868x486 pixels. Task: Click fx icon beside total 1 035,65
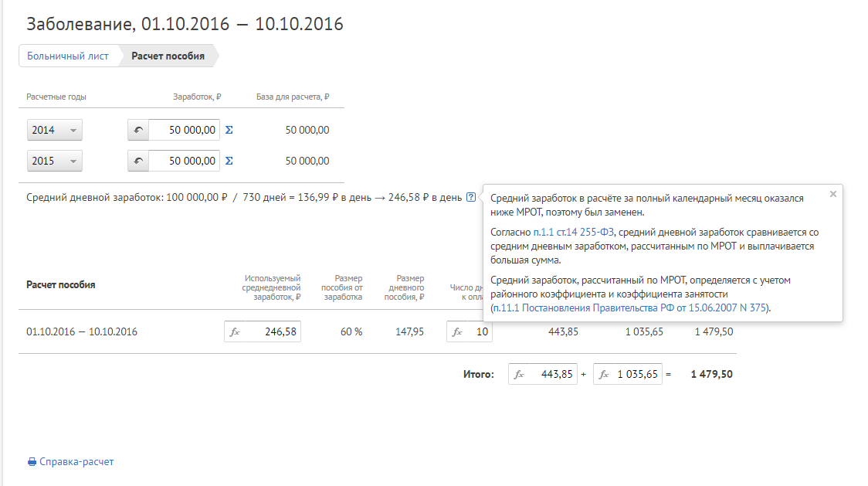coord(604,375)
